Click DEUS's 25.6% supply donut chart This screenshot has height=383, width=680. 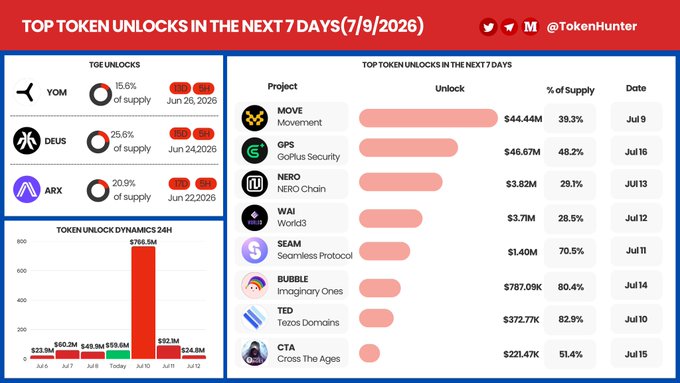point(98,142)
